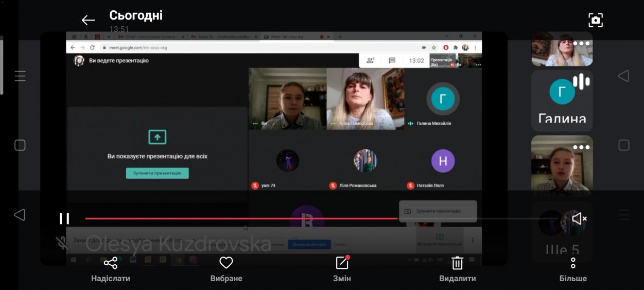Click the Meet time 13:02
The image size is (644, 290).
coord(416,60)
